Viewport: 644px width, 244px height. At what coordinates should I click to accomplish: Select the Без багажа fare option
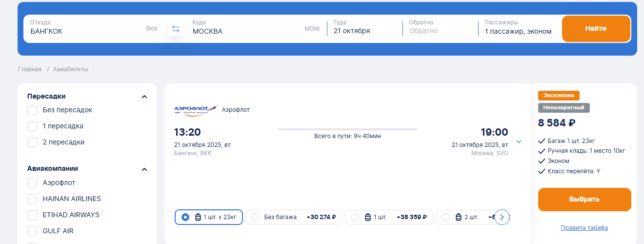[255, 217]
